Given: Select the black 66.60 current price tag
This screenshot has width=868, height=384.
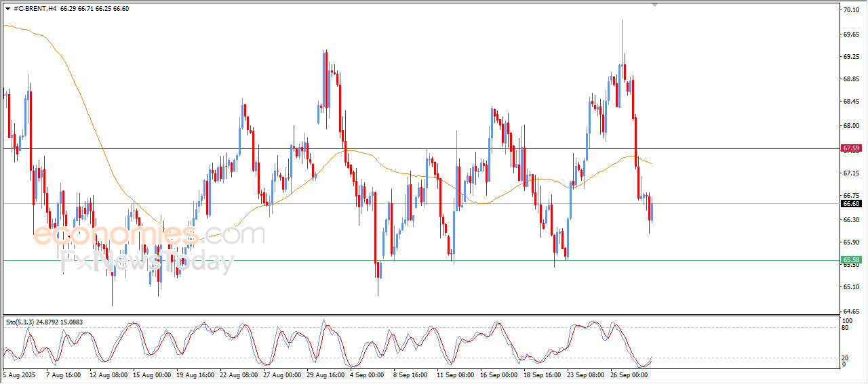Looking at the screenshot, I should click(851, 203).
